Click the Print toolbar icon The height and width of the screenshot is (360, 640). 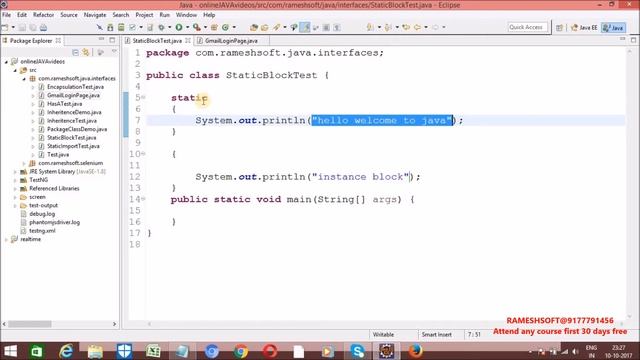click(x=43, y=28)
